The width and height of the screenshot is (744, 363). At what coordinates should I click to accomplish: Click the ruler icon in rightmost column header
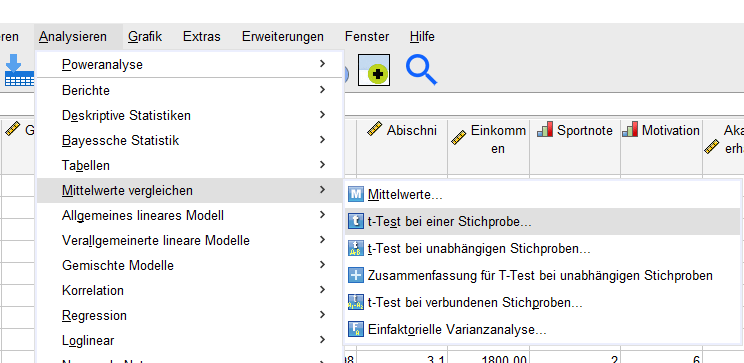click(712, 147)
